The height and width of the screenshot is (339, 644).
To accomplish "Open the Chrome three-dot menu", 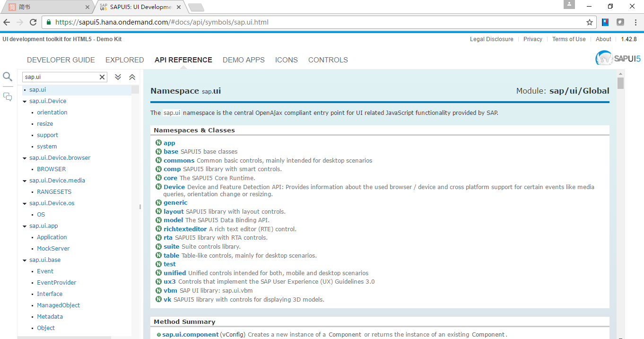I will click(x=635, y=22).
